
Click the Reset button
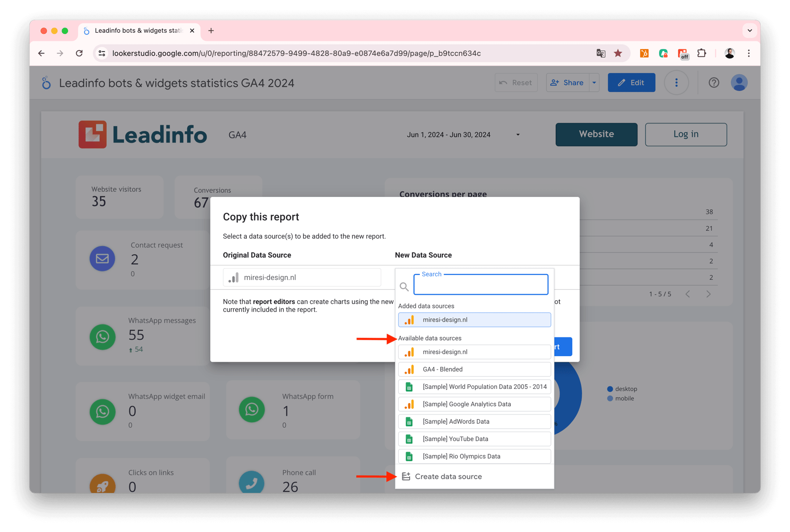(x=516, y=82)
